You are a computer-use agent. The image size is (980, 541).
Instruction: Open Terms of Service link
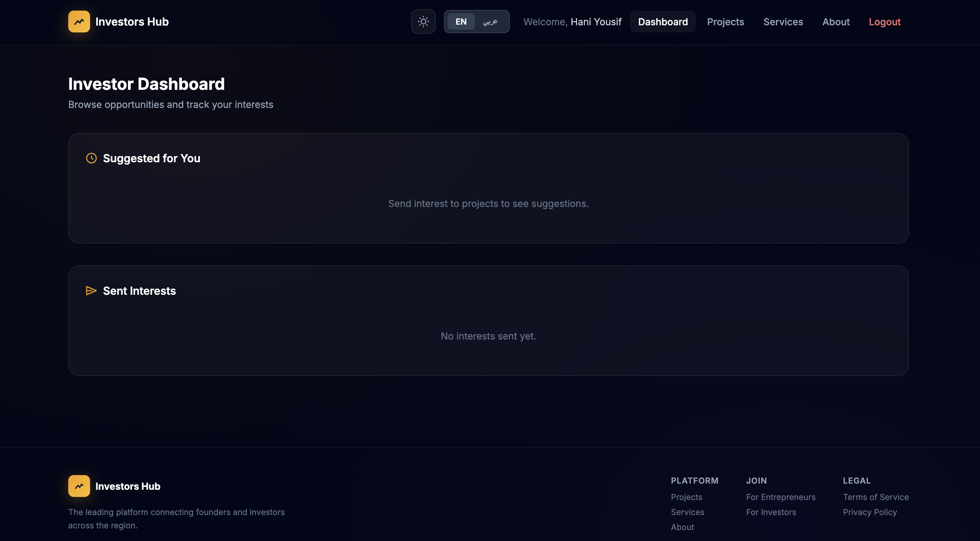tap(876, 497)
